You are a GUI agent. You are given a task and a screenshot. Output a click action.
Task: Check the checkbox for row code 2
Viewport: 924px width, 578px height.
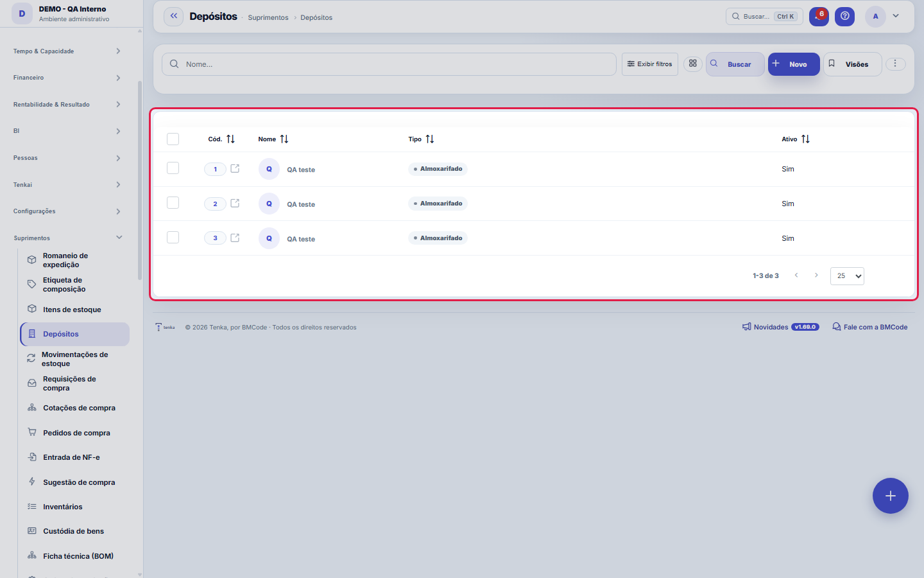[x=173, y=203]
